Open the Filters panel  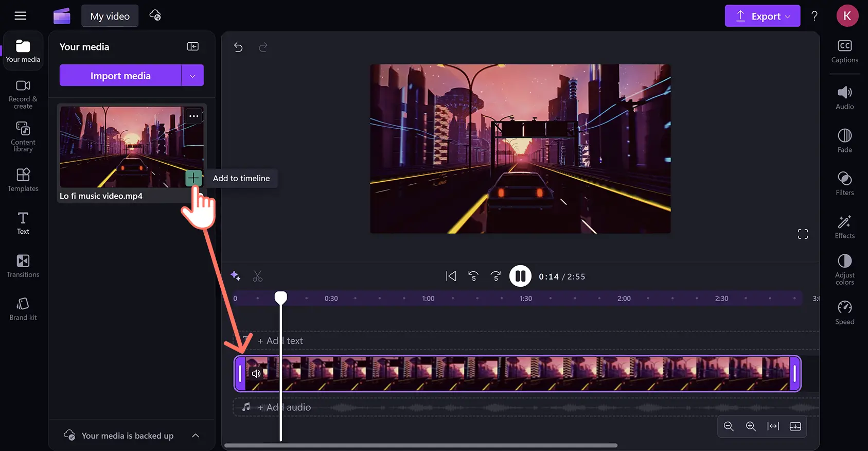(x=845, y=184)
